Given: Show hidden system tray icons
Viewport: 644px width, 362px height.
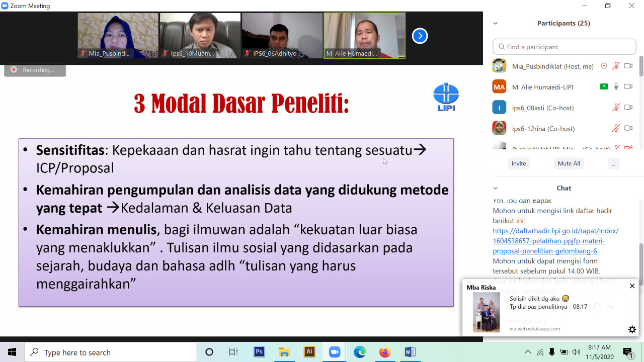Looking at the screenshot, I should tap(527, 352).
